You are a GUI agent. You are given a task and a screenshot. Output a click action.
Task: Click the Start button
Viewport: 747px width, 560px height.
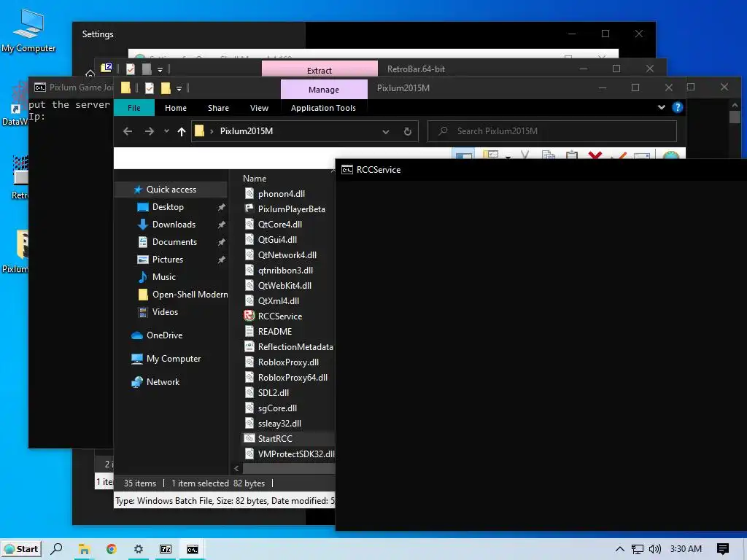pyautogui.click(x=21, y=549)
